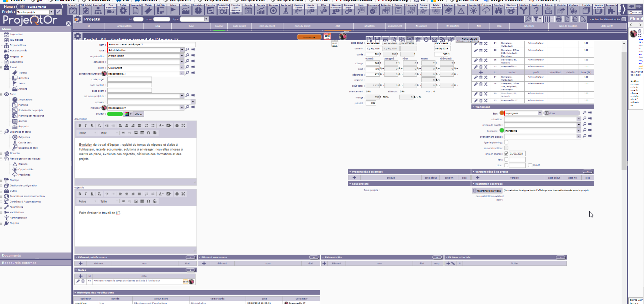This screenshot has width=644, height=304.
Task: Open the 'état' In progress dropdown
Action: pyautogui.click(x=540, y=113)
